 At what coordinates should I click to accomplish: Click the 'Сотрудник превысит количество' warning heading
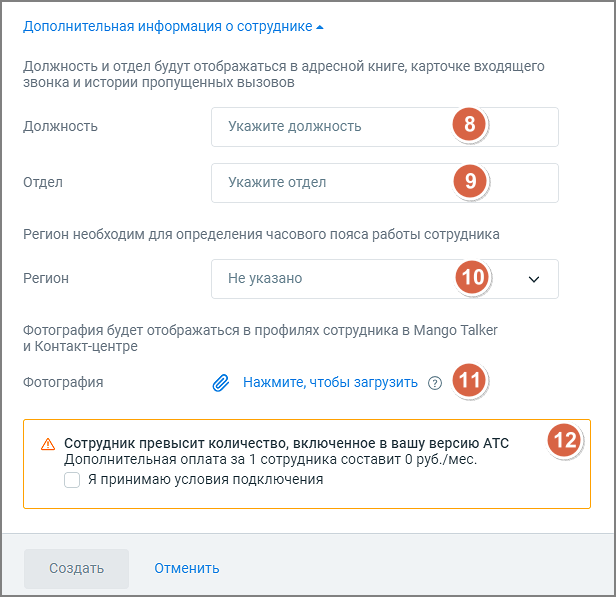[x=286, y=443]
